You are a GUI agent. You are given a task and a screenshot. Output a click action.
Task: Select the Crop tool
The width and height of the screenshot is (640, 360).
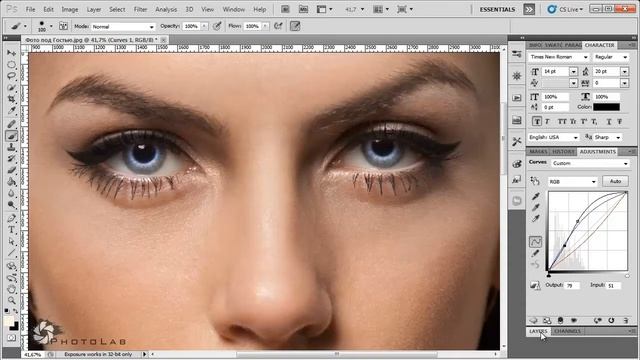tap(11, 99)
